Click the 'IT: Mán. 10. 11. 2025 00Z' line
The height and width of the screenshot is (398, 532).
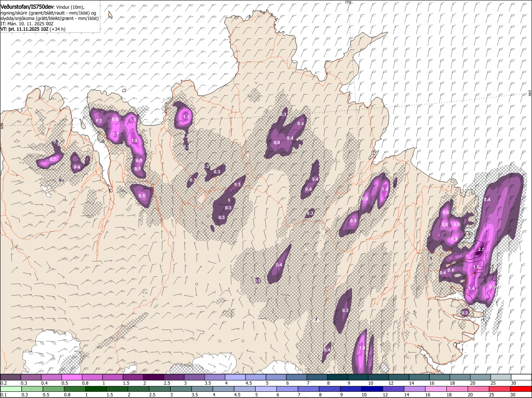click(27, 24)
